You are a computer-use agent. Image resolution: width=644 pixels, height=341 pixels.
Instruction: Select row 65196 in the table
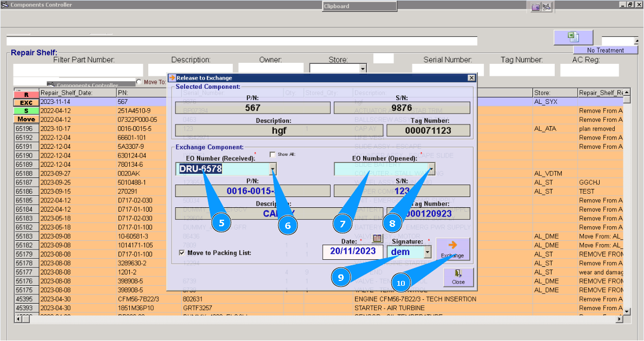[27, 129]
